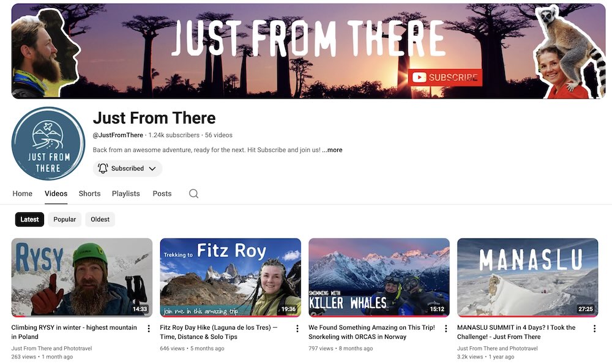Expand the Subscribed dropdown chevron
612x364 pixels.
click(x=152, y=168)
